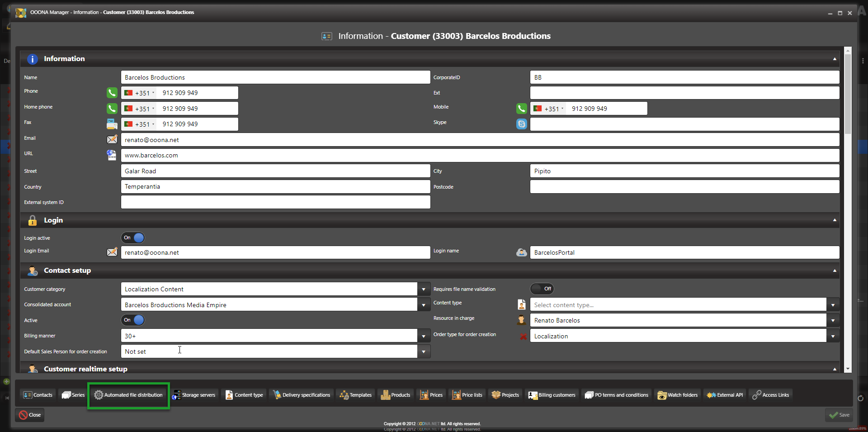Click the red X icon beside Order type
The width and height of the screenshot is (868, 432).
[523, 337]
